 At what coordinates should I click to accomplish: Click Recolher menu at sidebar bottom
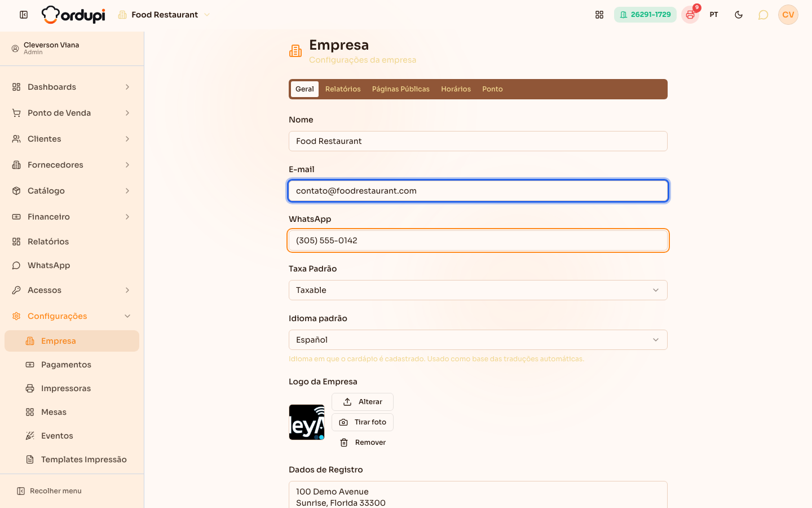tap(50, 491)
